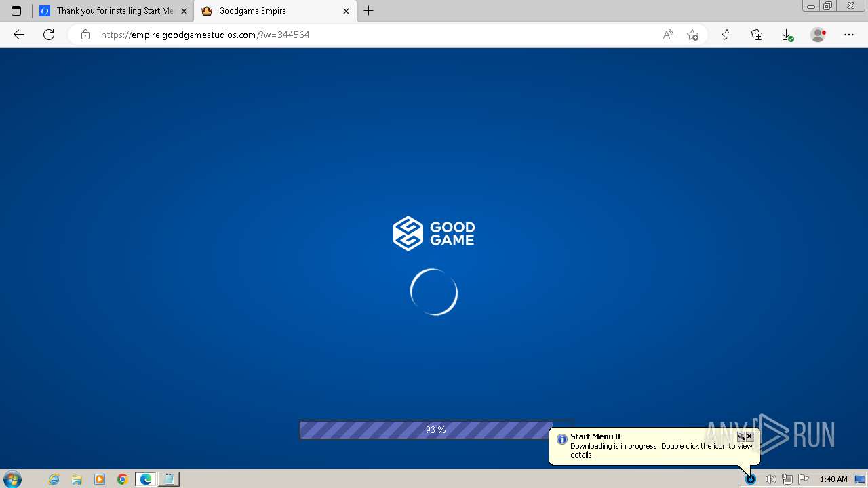Close the Start Menu thank-you tab
The height and width of the screenshot is (488, 868).
click(184, 11)
